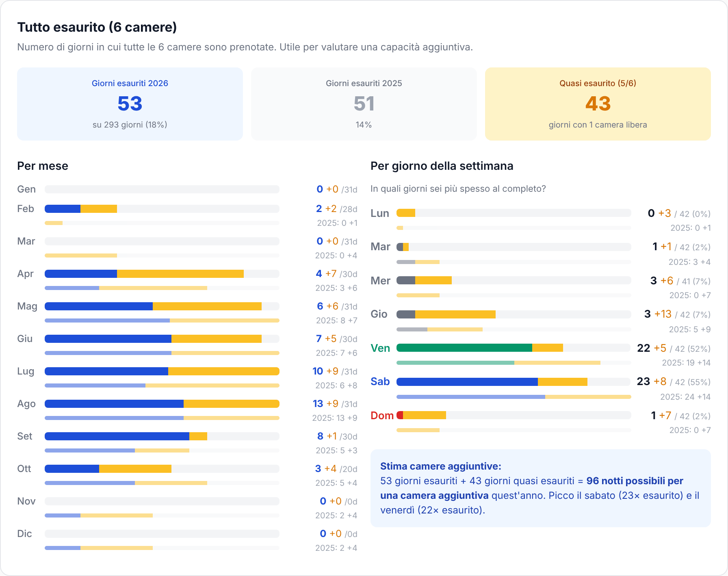Click the Dom weekday progress bar
Screen dimensions: 728x576
point(514,415)
